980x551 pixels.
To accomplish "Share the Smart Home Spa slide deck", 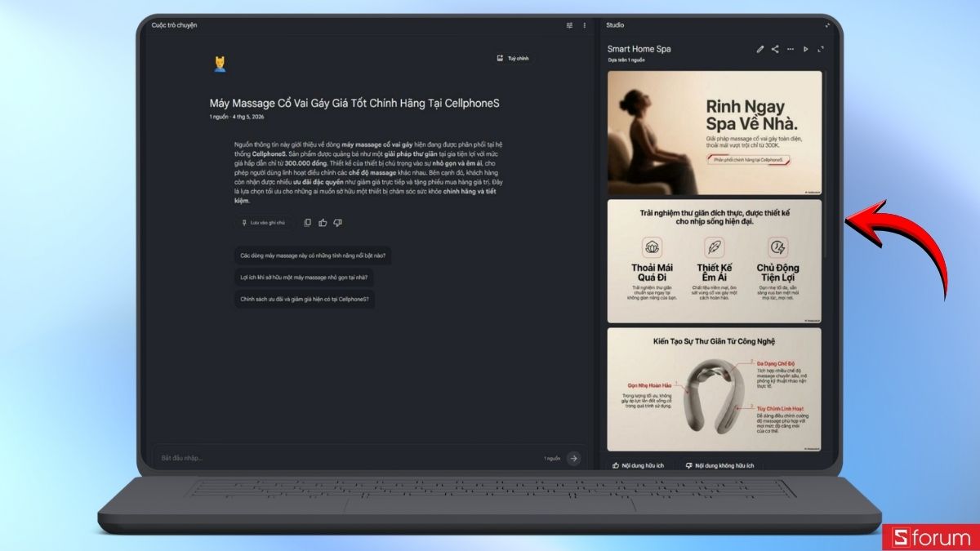I will (x=775, y=49).
